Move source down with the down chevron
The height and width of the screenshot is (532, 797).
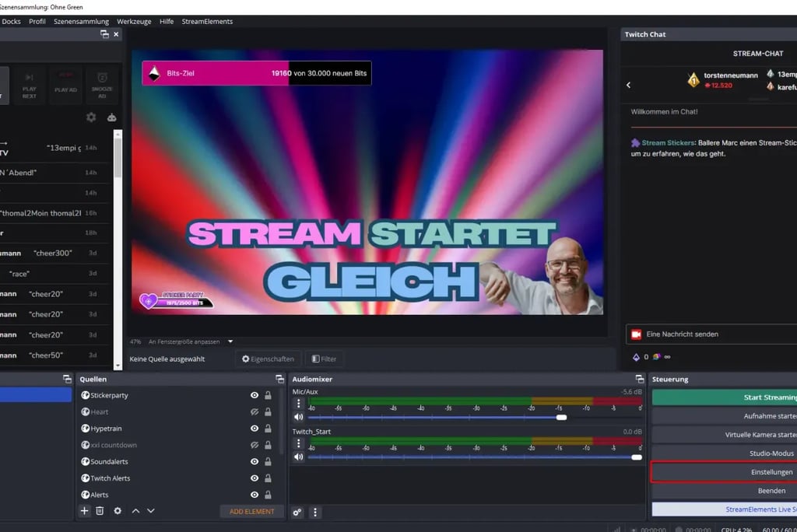(x=151, y=511)
